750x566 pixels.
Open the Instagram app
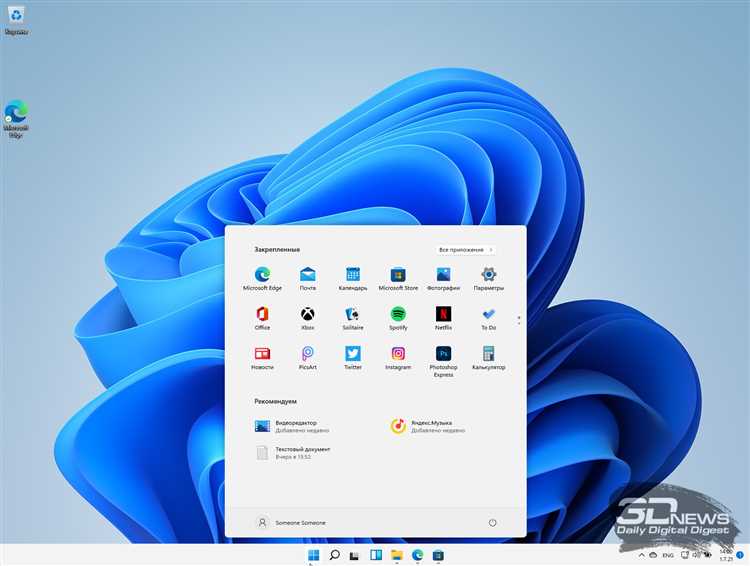click(398, 358)
